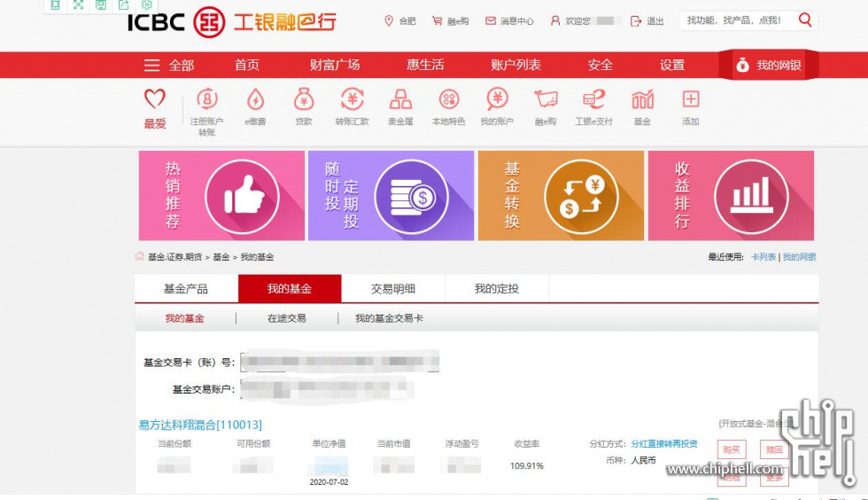Click the home icon in breadcrumb
Screen dimensions: 868x500
click(x=140, y=256)
